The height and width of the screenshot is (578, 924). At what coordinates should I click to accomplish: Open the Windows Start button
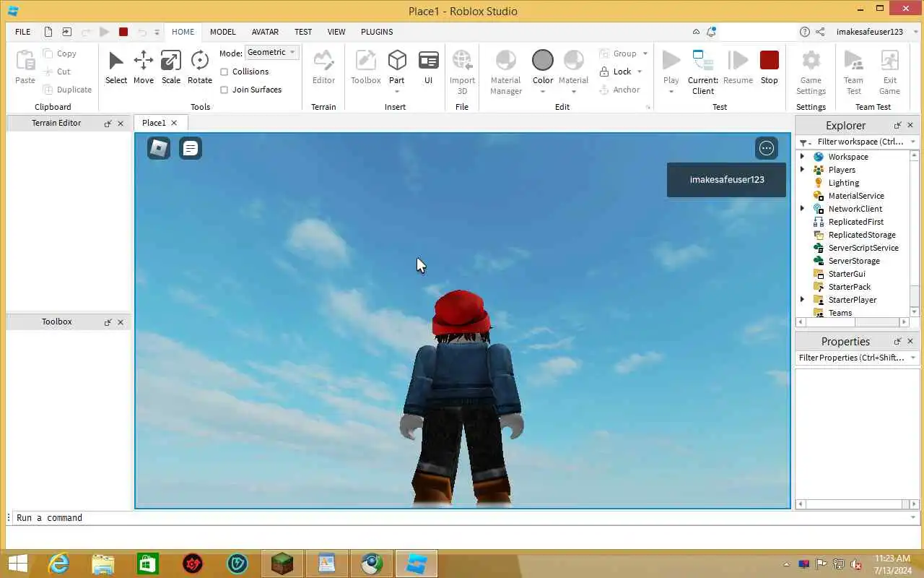coord(17,564)
